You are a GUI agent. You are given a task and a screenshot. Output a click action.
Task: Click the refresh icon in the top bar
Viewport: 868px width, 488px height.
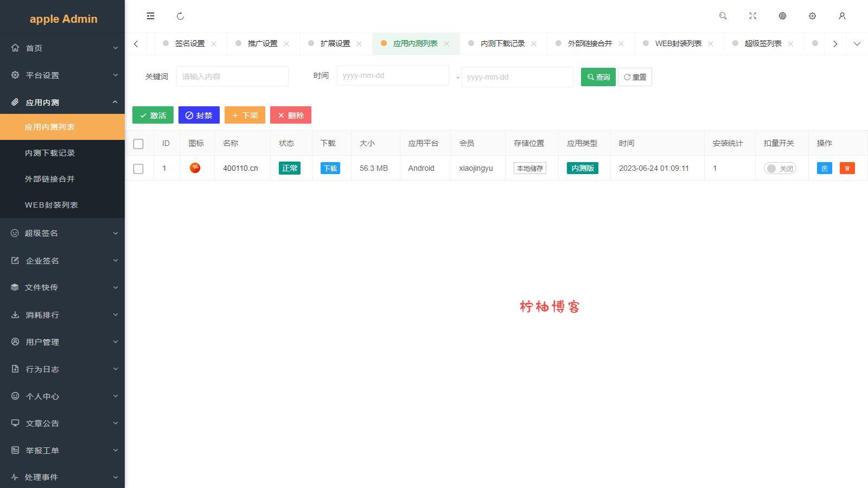click(181, 16)
